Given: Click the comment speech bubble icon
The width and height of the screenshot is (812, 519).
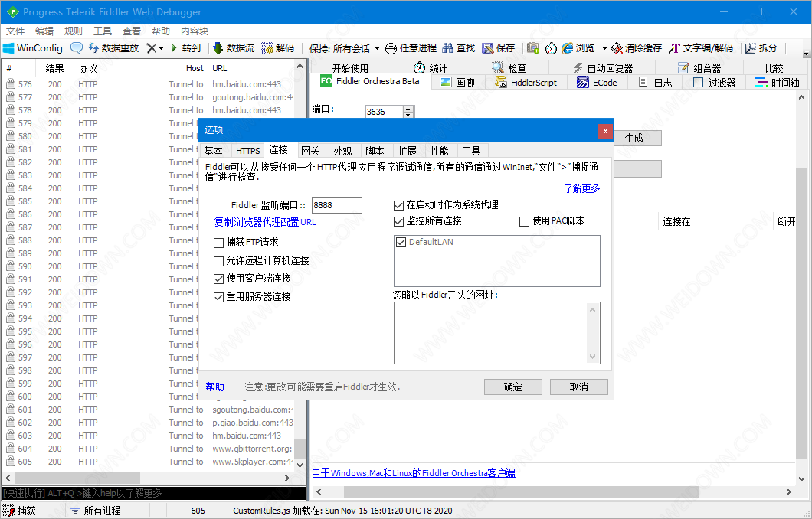Looking at the screenshot, I should (77, 48).
